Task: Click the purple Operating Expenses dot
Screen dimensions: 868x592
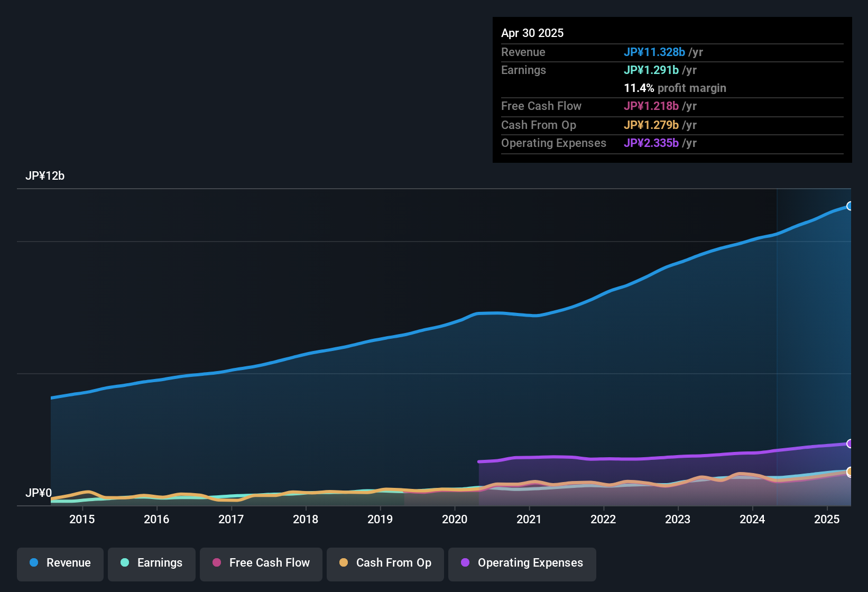Action: click(465, 563)
